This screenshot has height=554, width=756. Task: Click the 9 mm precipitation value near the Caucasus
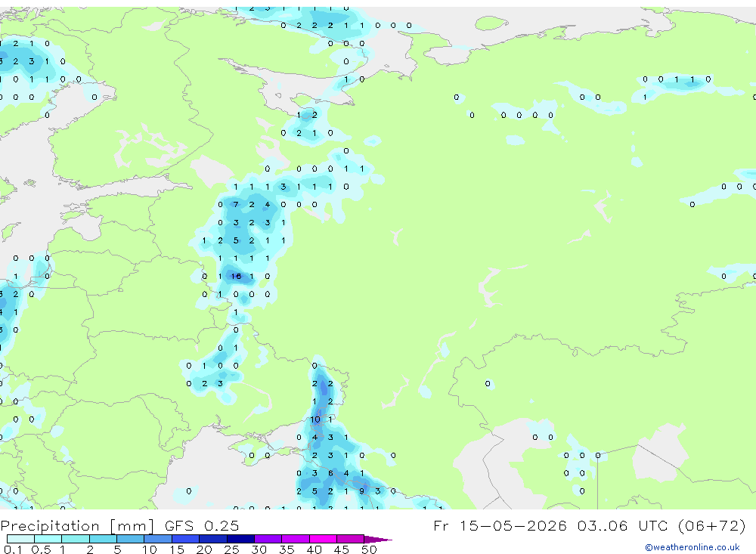(x=361, y=491)
